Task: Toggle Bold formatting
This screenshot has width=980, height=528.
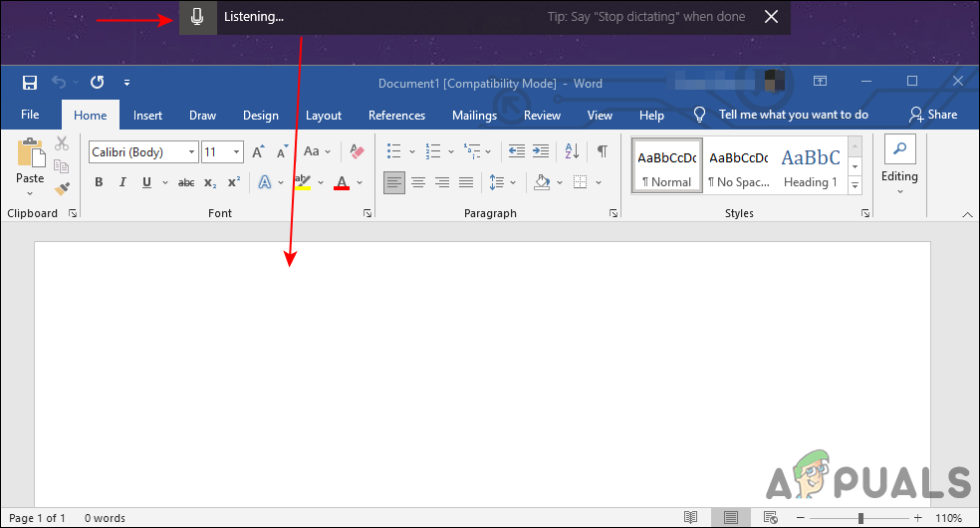Action: click(x=99, y=182)
